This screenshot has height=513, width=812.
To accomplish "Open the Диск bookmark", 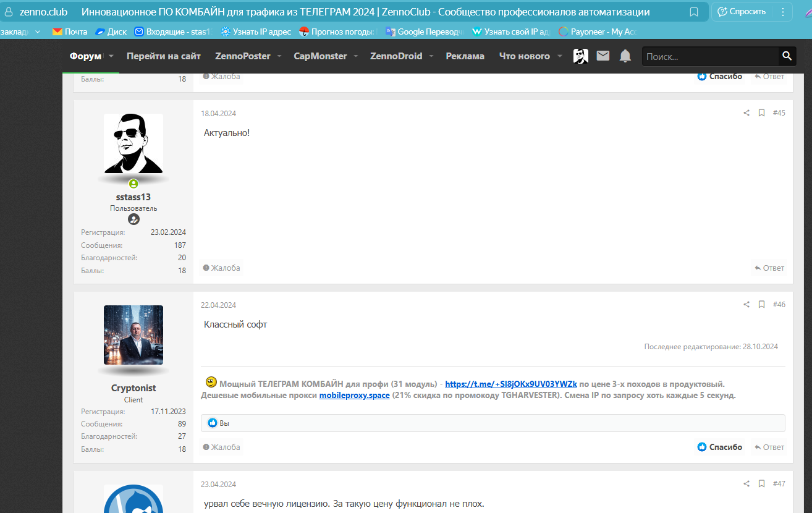I will point(111,32).
